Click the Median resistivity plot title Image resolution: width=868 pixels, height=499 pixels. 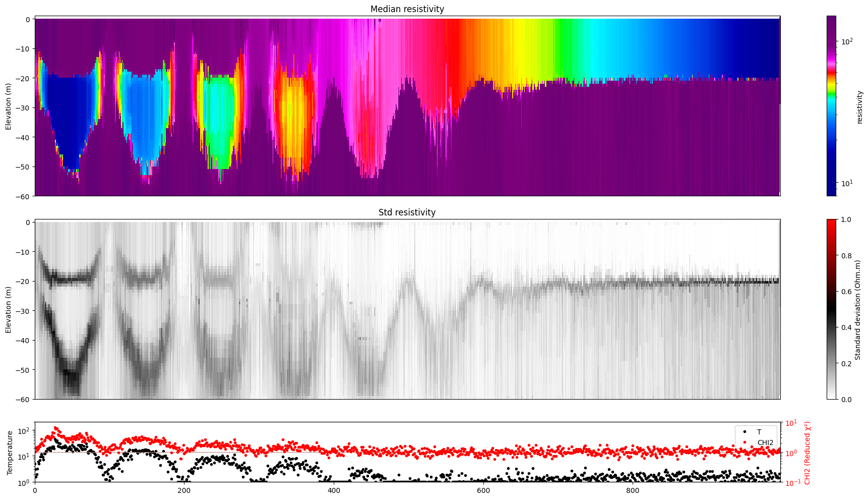[407, 9]
